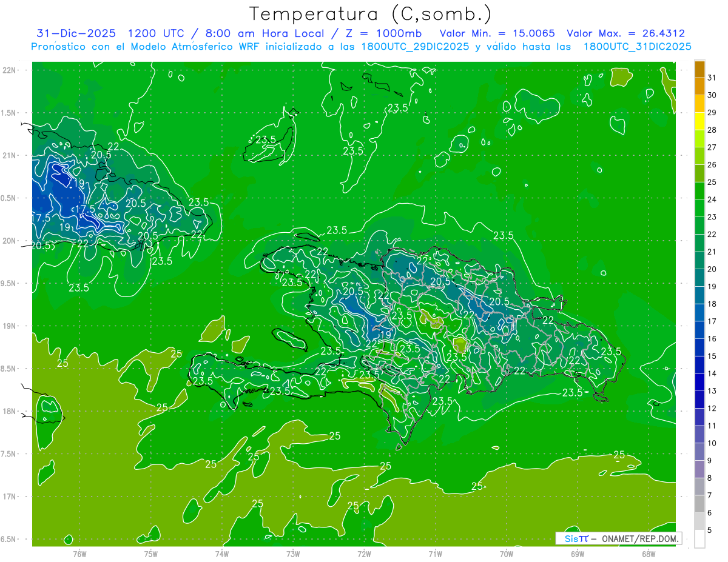The width and height of the screenshot is (728, 562).
Task: Click the '68W' longitude axis label
Action: [649, 554]
